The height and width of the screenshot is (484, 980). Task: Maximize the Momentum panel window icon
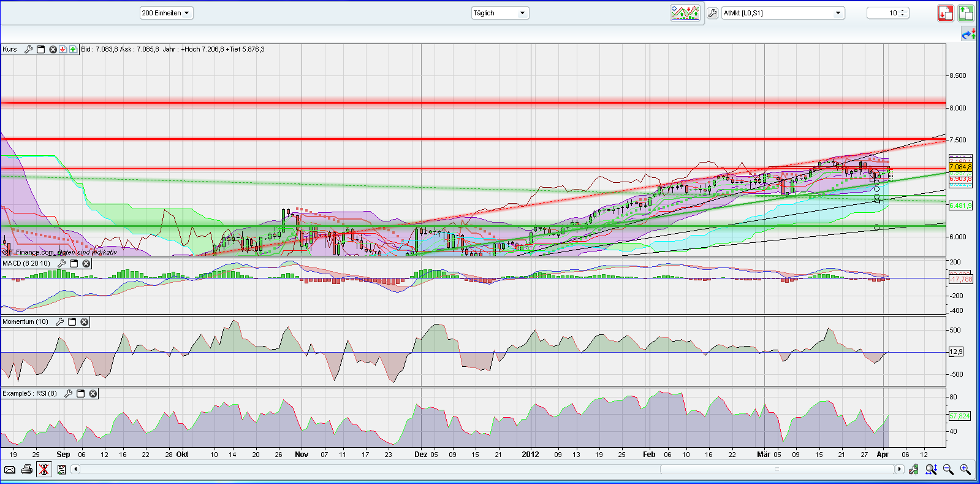[72, 322]
